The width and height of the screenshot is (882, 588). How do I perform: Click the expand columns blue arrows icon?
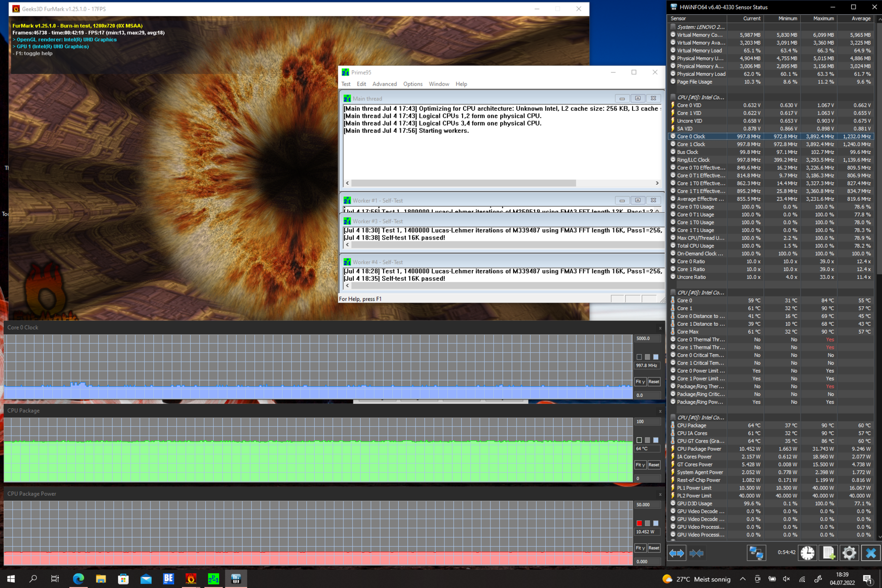[x=677, y=553]
